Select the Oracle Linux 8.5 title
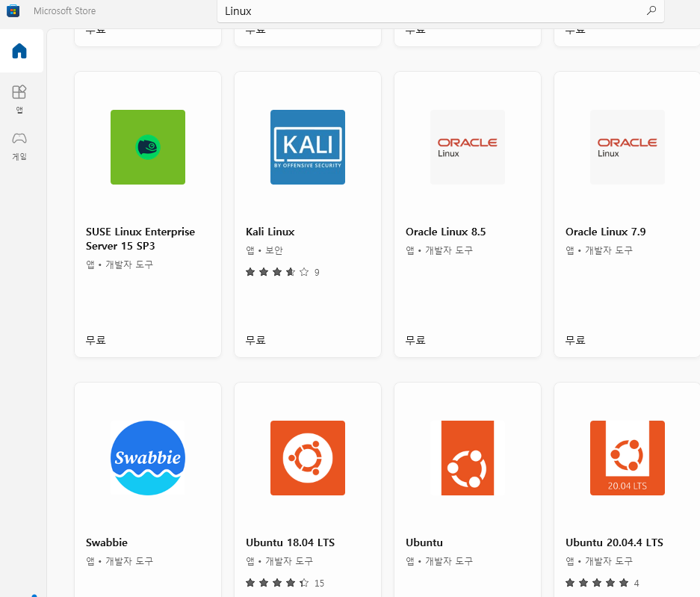 (x=445, y=232)
